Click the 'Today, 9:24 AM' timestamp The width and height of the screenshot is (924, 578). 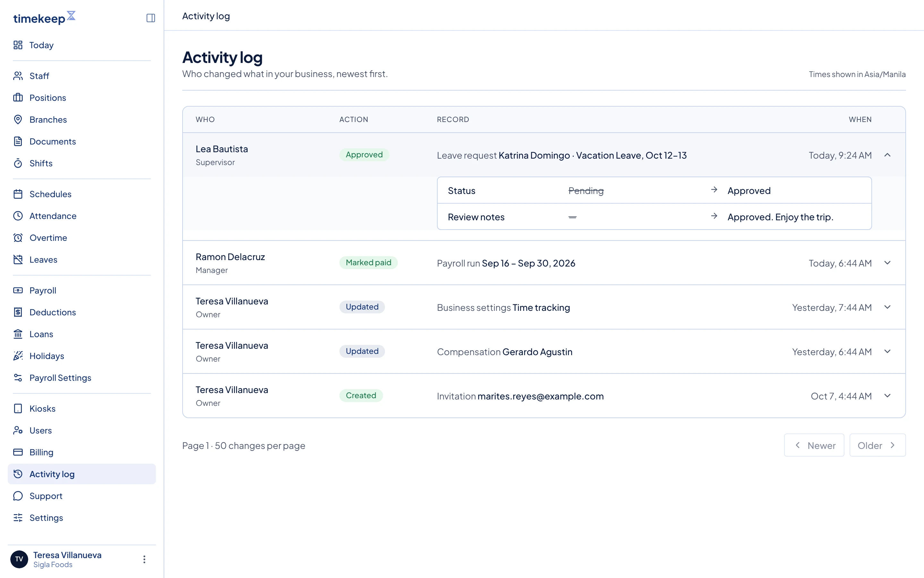(840, 155)
